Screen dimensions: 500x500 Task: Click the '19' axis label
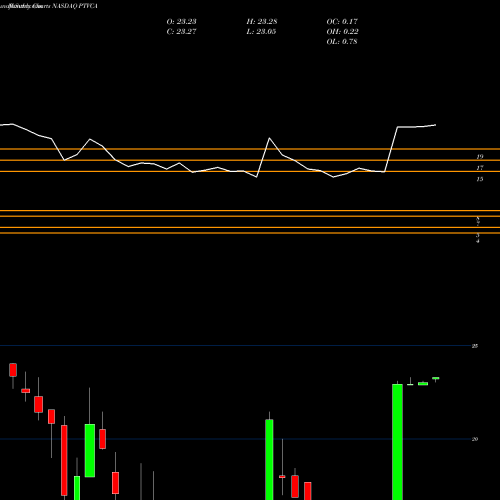pyautogui.click(x=480, y=157)
